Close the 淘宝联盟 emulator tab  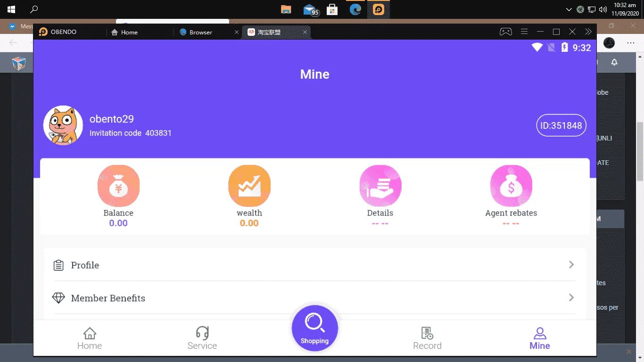pos(305,32)
